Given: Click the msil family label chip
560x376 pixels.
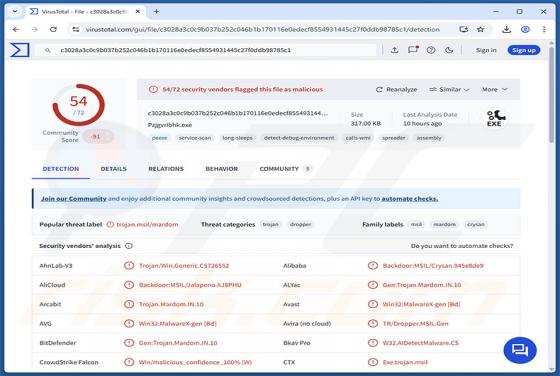Looking at the screenshot, I should (416, 224).
